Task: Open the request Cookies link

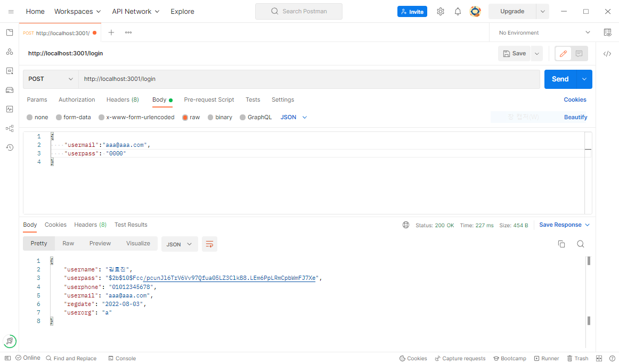Action: (575, 100)
